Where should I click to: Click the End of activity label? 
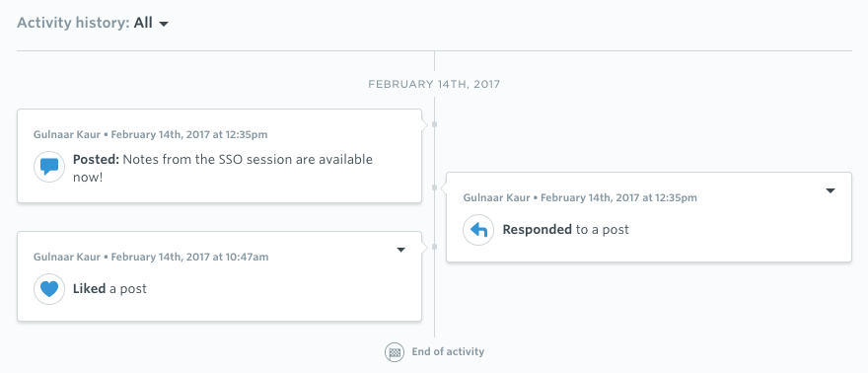[x=448, y=352]
